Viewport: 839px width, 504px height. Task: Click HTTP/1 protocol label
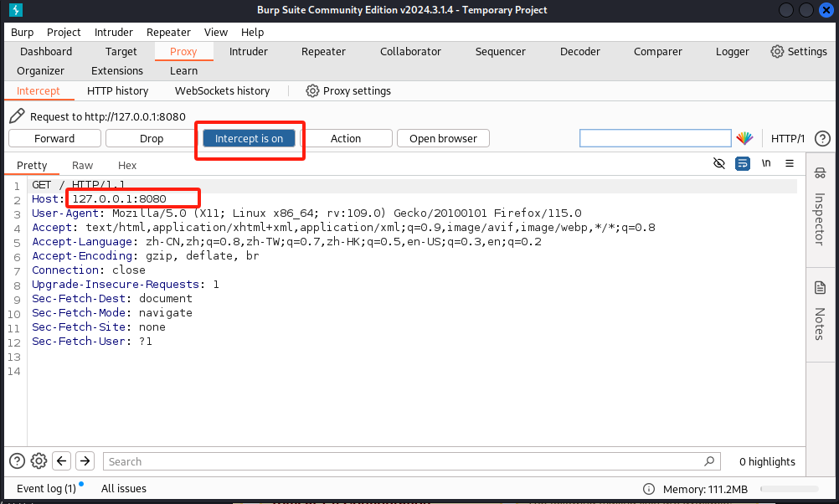788,139
